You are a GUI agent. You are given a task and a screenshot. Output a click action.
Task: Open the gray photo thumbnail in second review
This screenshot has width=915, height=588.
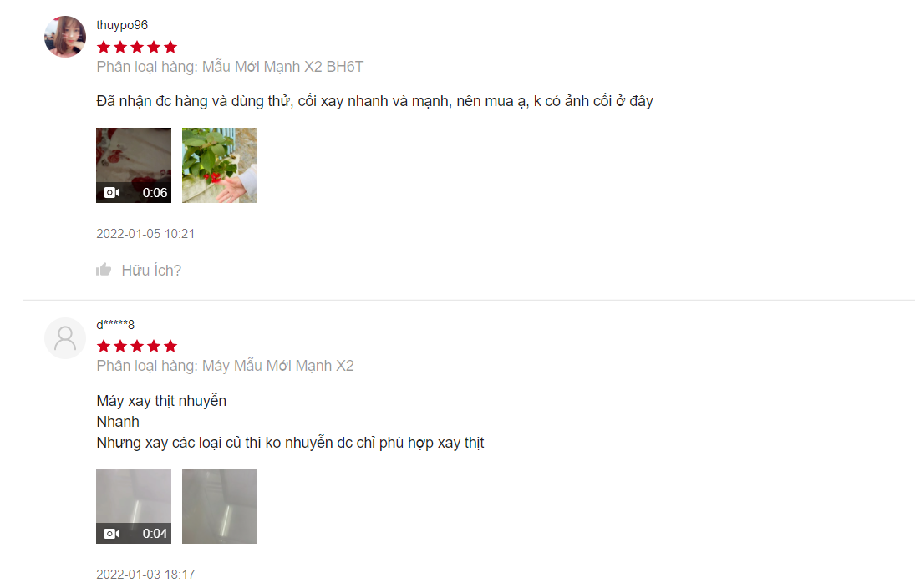(x=220, y=506)
